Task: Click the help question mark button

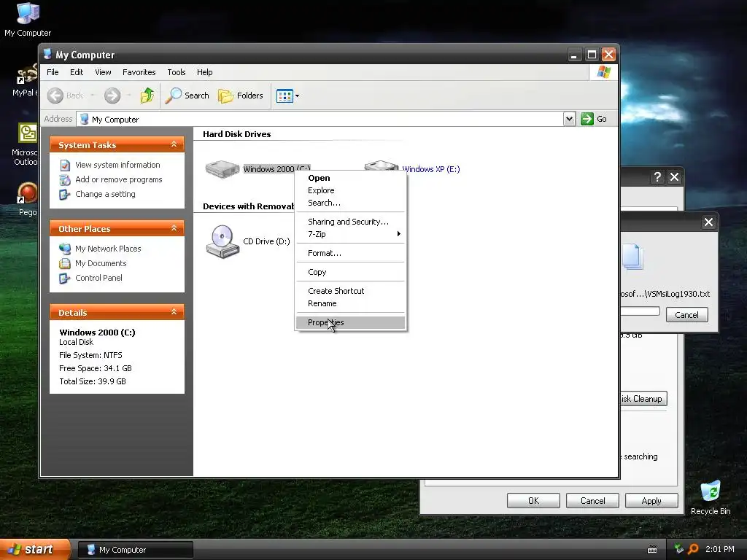Action: click(657, 177)
